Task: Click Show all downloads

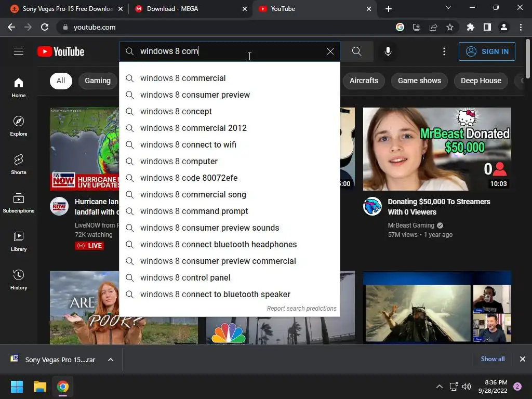Action: (x=493, y=359)
